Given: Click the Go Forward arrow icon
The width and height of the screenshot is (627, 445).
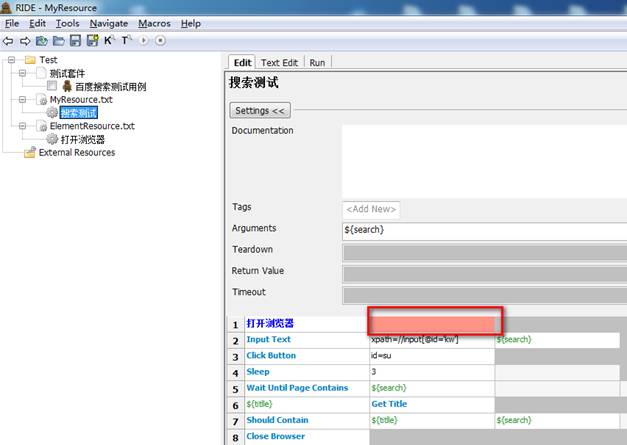Looking at the screenshot, I should tap(25, 41).
